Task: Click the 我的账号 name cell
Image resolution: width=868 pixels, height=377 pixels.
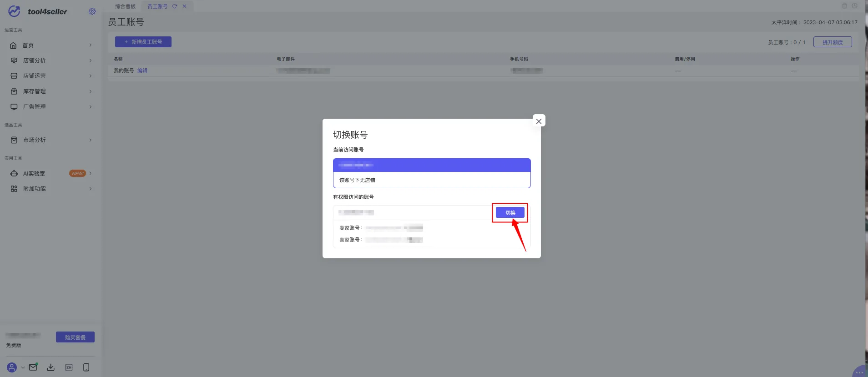Action: tap(124, 70)
